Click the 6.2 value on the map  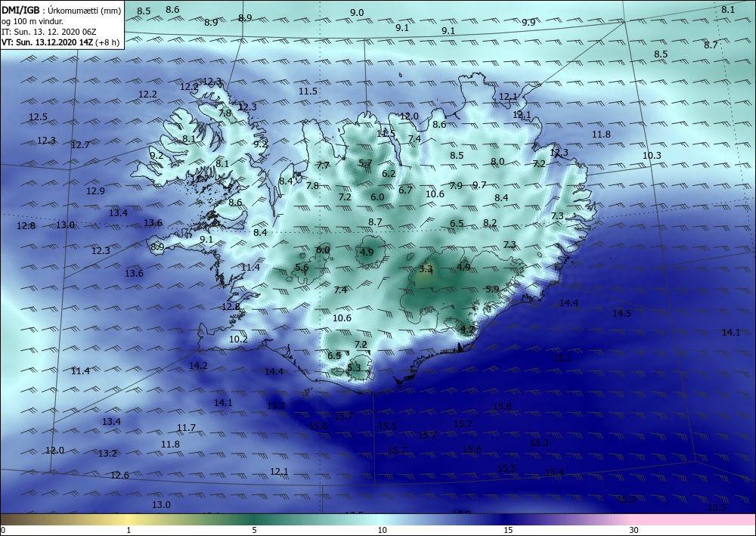click(x=389, y=174)
